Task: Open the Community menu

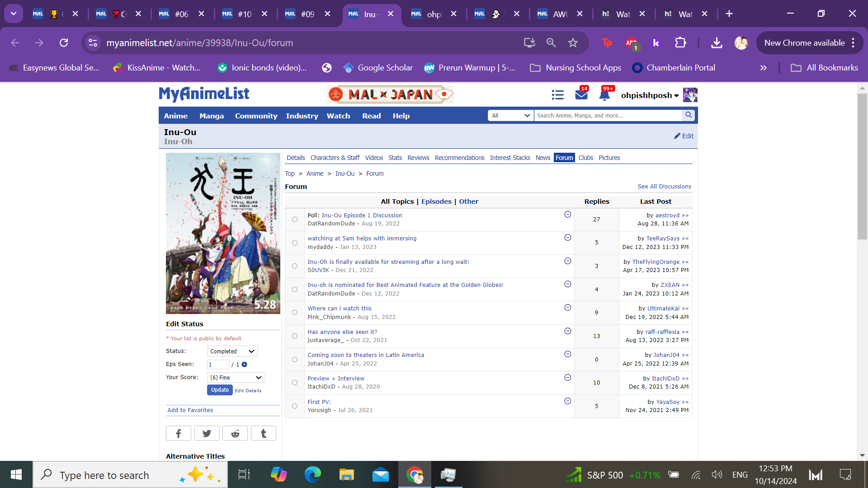Action: [x=256, y=116]
